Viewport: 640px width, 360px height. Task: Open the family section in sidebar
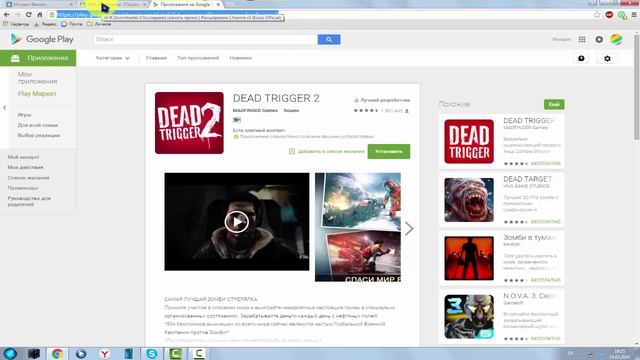coord(38,125)
